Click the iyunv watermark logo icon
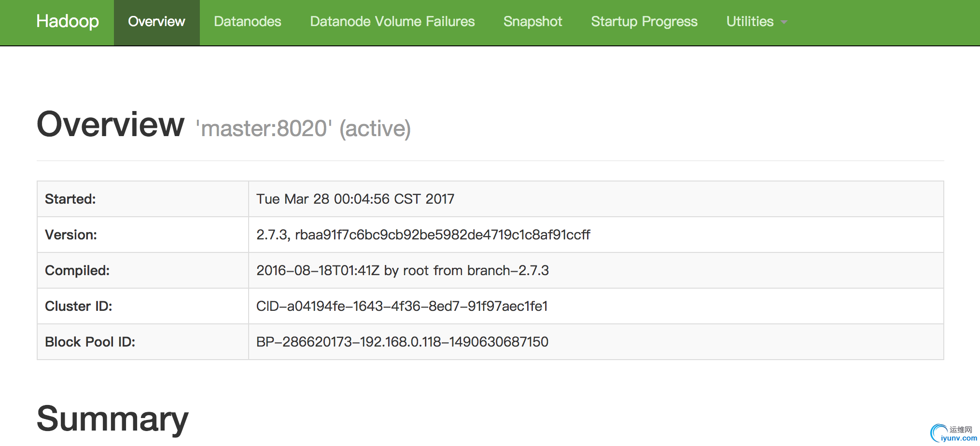 pos(938,432)
